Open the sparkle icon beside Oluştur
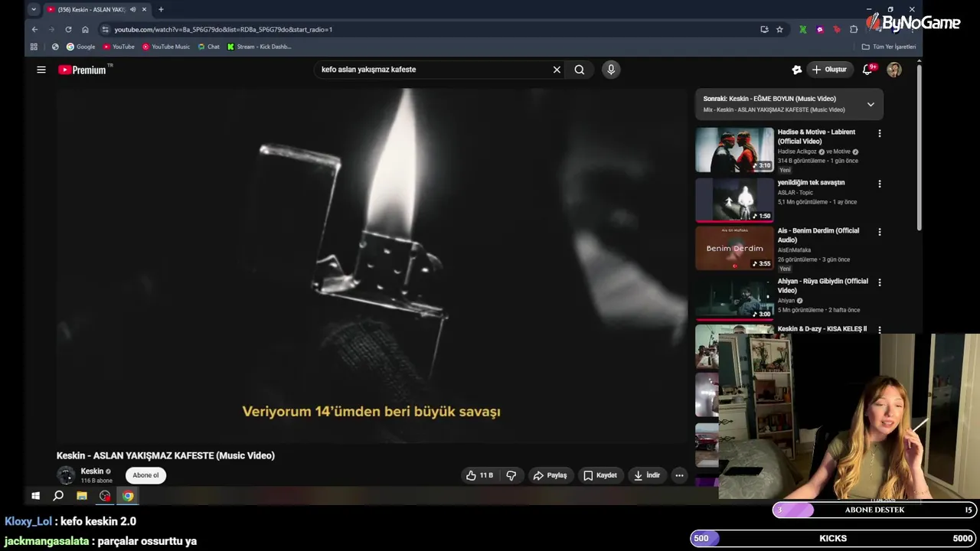 [x=797, y=70]
